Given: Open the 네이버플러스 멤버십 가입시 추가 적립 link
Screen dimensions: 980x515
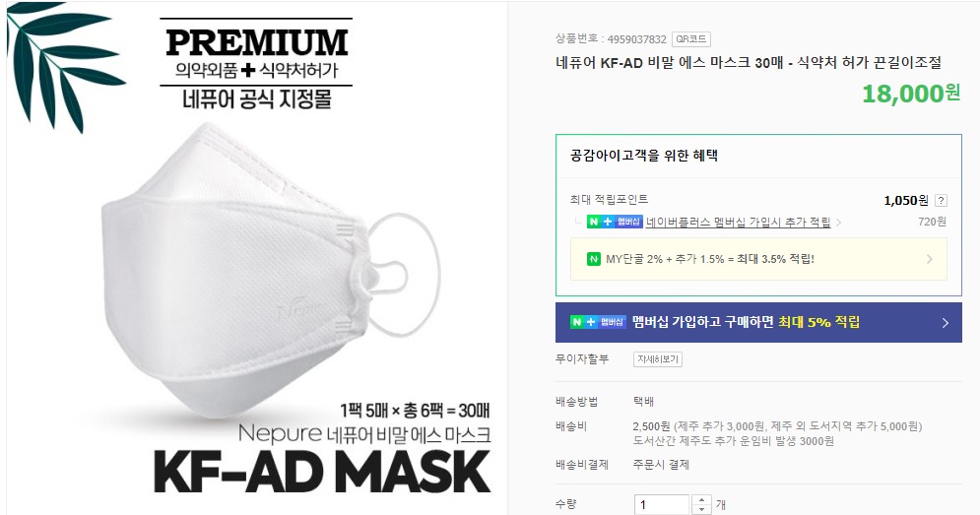Looking at the screenshot, I should pos(738,222).
